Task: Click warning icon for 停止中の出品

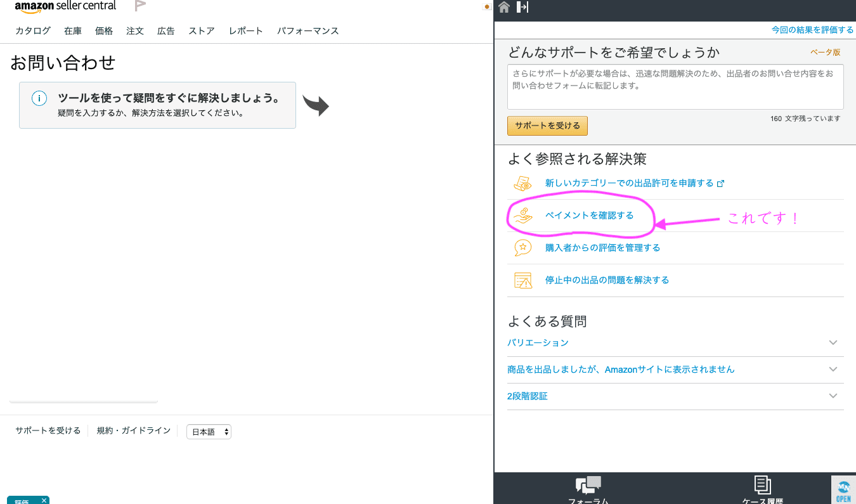Action: click(x=522, y=280)
